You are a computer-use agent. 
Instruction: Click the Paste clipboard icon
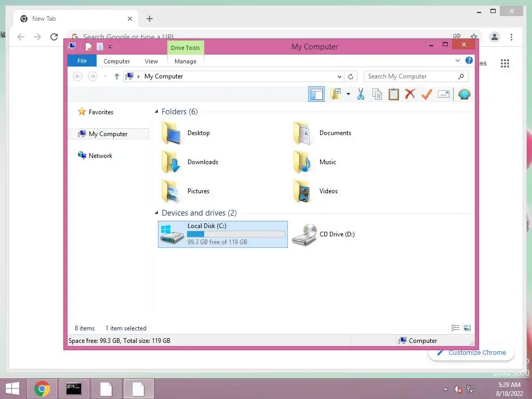point(394,94)
